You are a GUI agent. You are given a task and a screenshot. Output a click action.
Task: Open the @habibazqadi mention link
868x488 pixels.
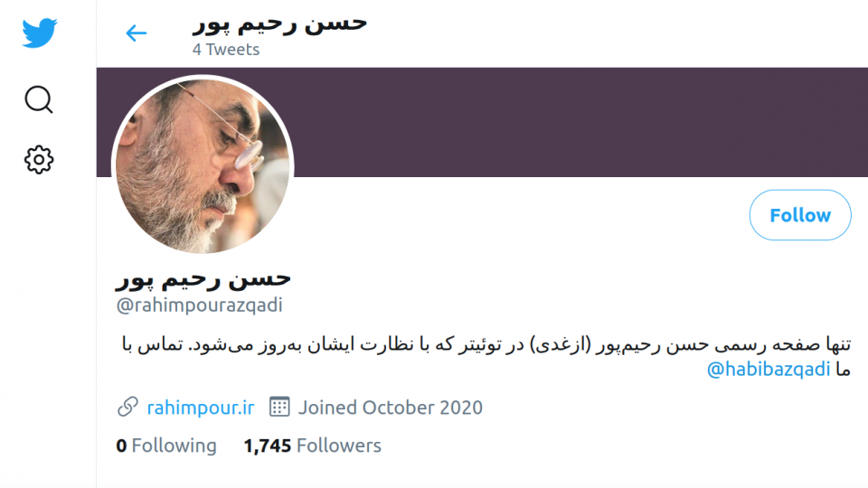pyautogui.click(x=769, y=369)
